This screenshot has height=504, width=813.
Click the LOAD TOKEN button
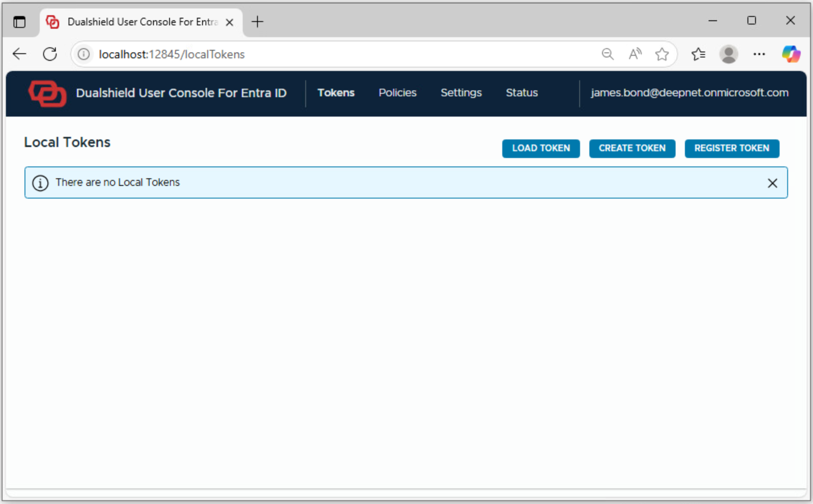click(x=541, y=148)
